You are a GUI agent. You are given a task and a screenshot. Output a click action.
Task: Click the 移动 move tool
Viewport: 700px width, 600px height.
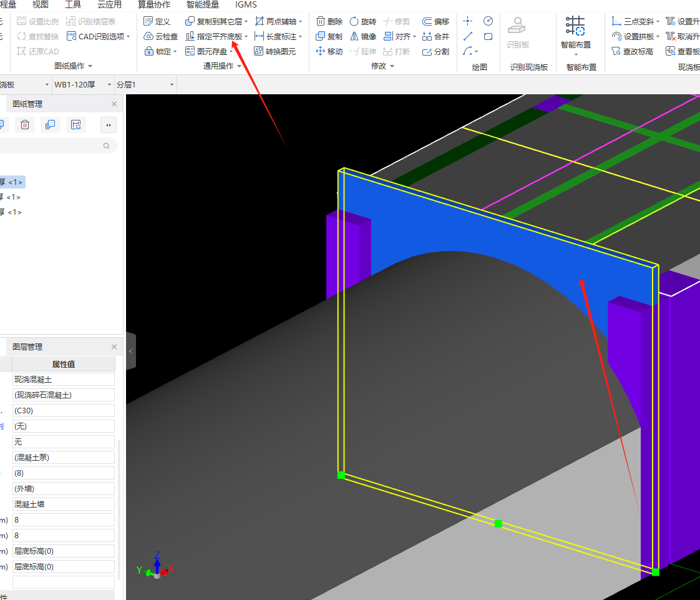[x=329, y=52]
